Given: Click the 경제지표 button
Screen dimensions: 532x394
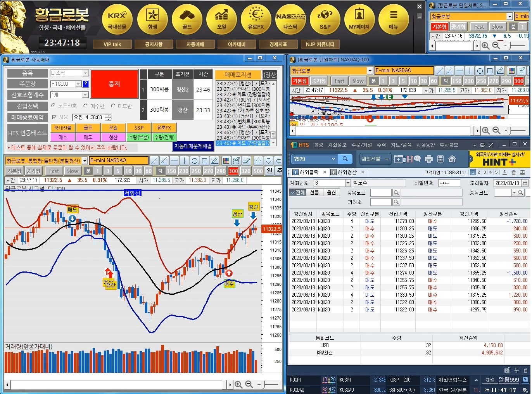Looking at the screenshot, I should tap(278, 44).
